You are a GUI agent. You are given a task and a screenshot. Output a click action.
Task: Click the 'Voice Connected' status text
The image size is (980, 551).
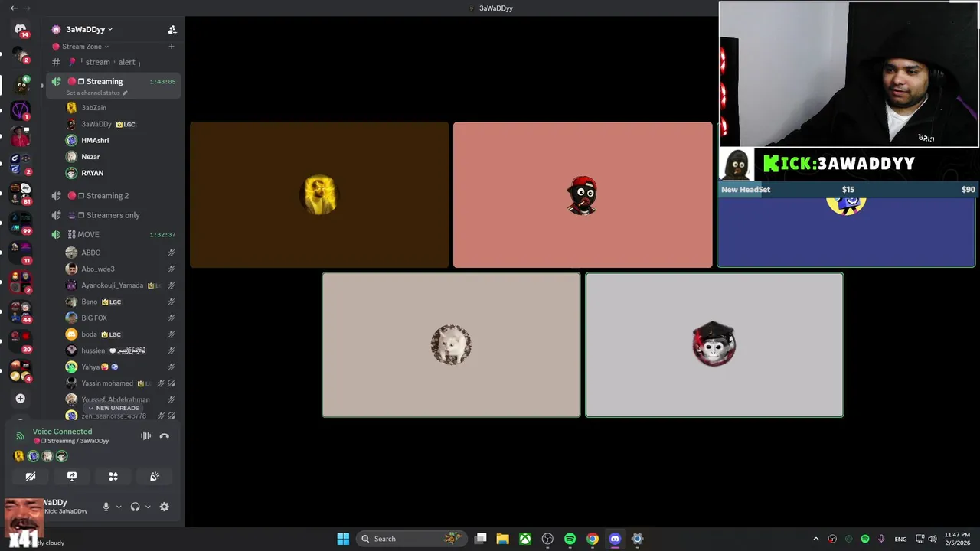click(62, 432)
